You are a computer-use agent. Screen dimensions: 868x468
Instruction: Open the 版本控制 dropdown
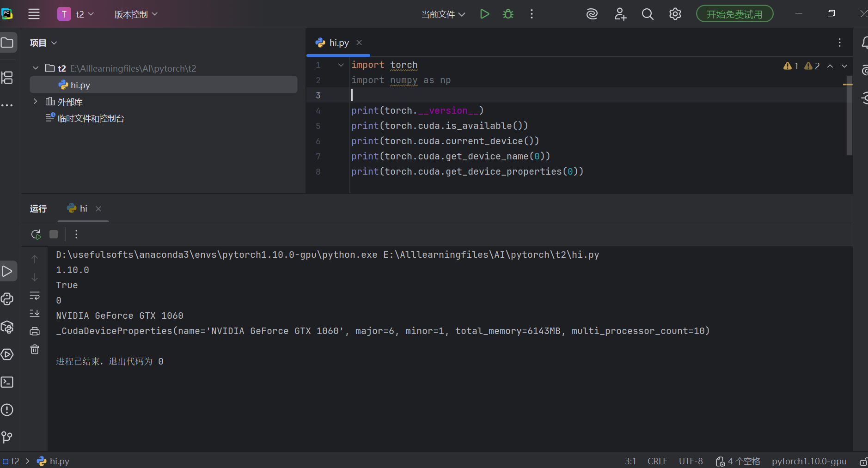(x=136, y=14)
